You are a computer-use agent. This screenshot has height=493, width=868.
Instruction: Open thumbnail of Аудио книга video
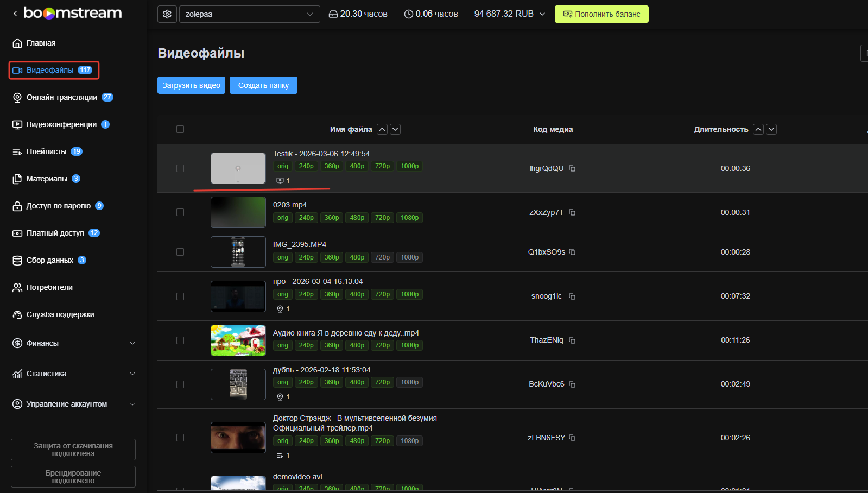(238, 340)
